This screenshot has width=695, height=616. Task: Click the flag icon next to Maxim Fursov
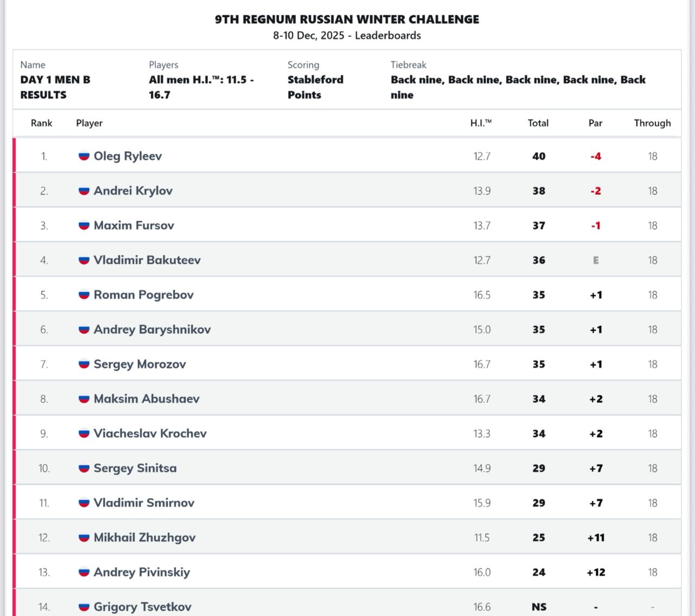(84, 225)
